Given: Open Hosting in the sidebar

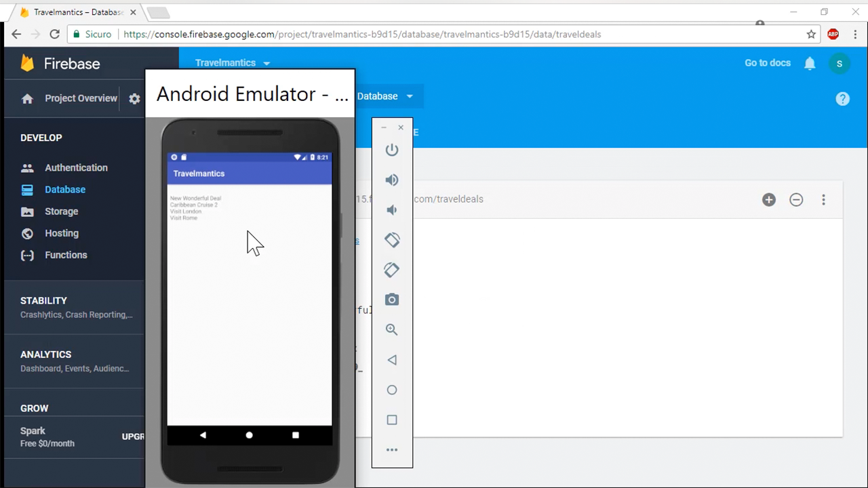Looking at the screenshot, I should 62,233.
